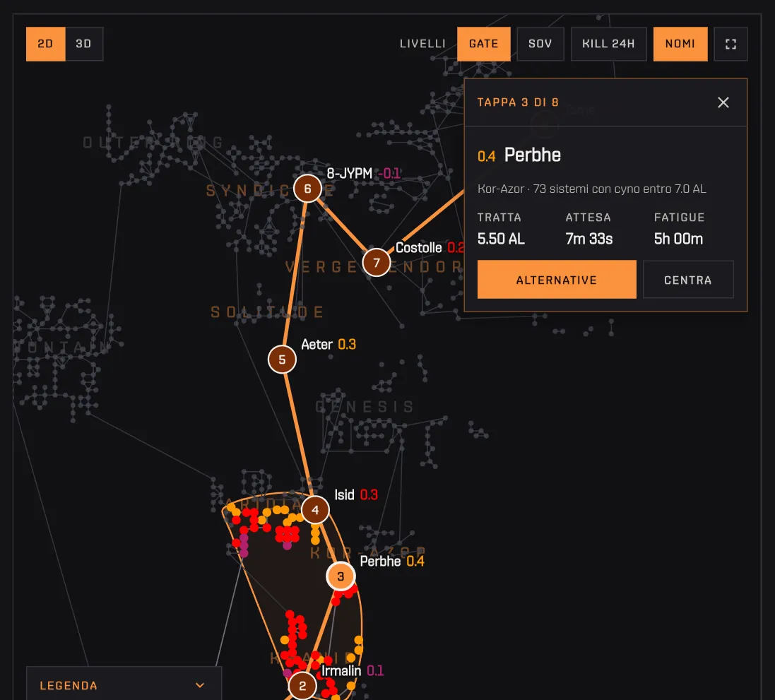
Task: Click the LIVELLI label
Action: (422, 44)
